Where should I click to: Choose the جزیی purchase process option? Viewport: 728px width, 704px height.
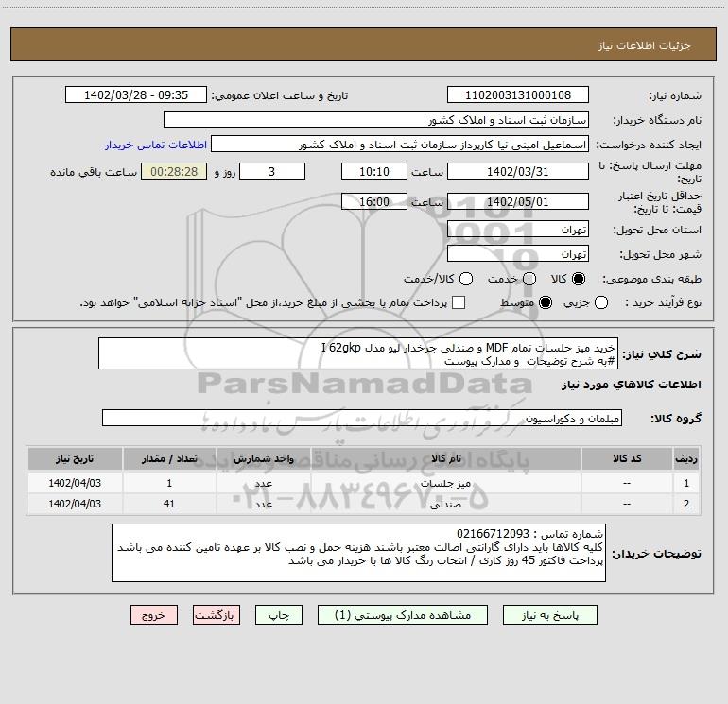[x=600, y=302]
